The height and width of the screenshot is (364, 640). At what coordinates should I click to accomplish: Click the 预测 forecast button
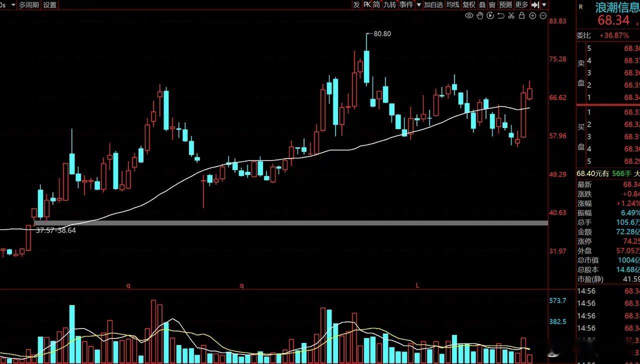tap(505, 5)
